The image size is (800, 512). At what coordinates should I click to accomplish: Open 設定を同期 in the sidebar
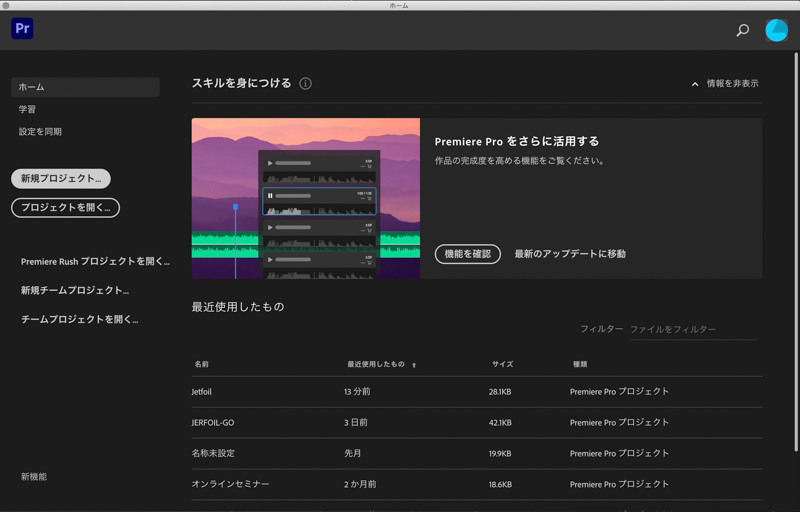pyautogui.click(x=40, y=132)
